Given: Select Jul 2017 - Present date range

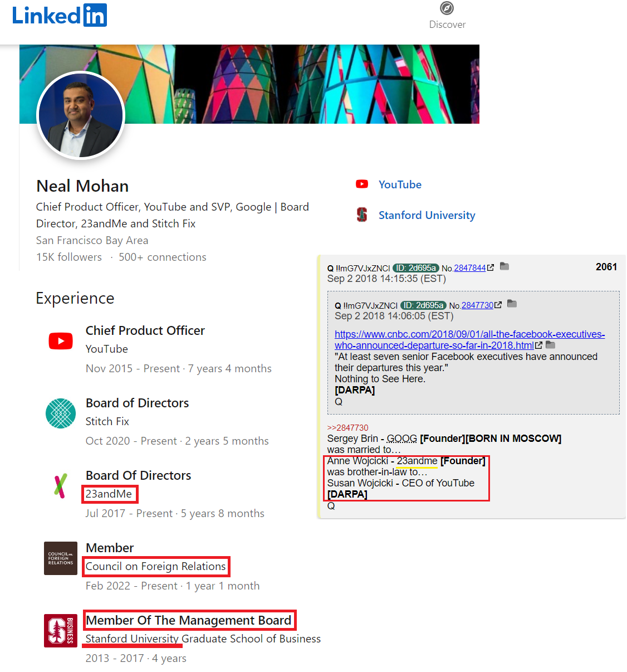Looking at the screenshot, I should [x=129, y=513].
